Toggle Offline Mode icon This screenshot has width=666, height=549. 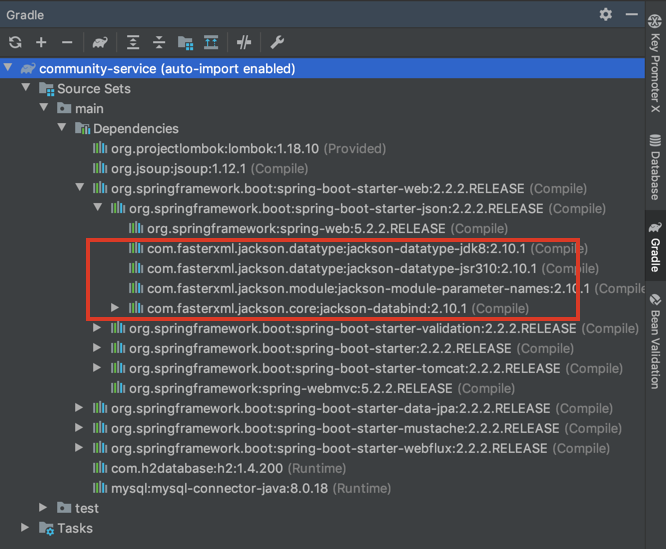pos(244,42)
